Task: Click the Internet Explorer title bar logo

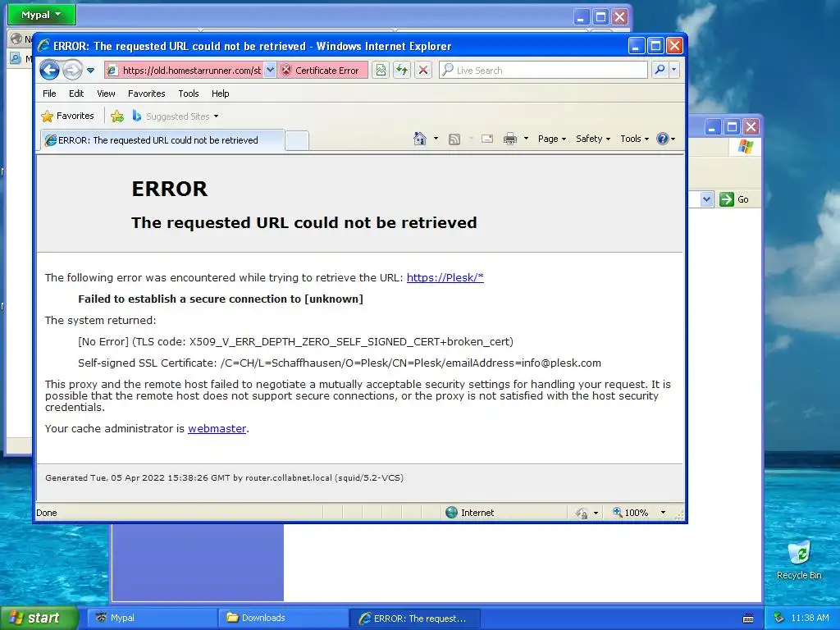Action: pos(44,46)
